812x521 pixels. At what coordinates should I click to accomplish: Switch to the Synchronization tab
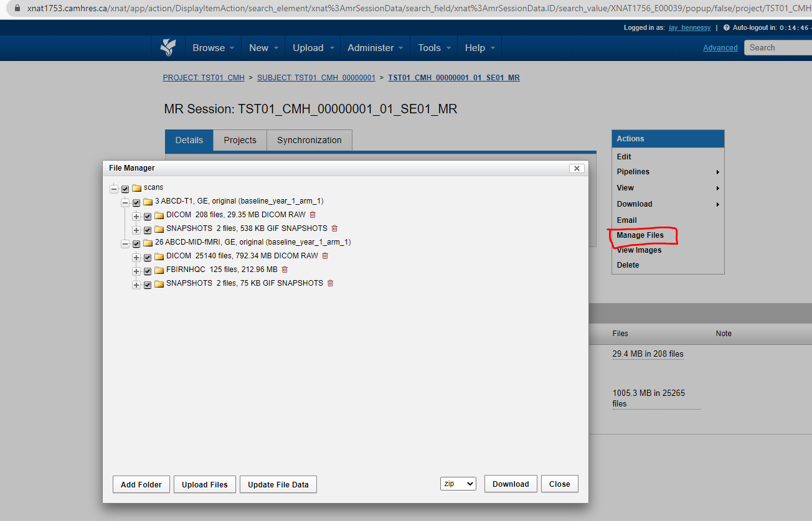click(309, 140)
